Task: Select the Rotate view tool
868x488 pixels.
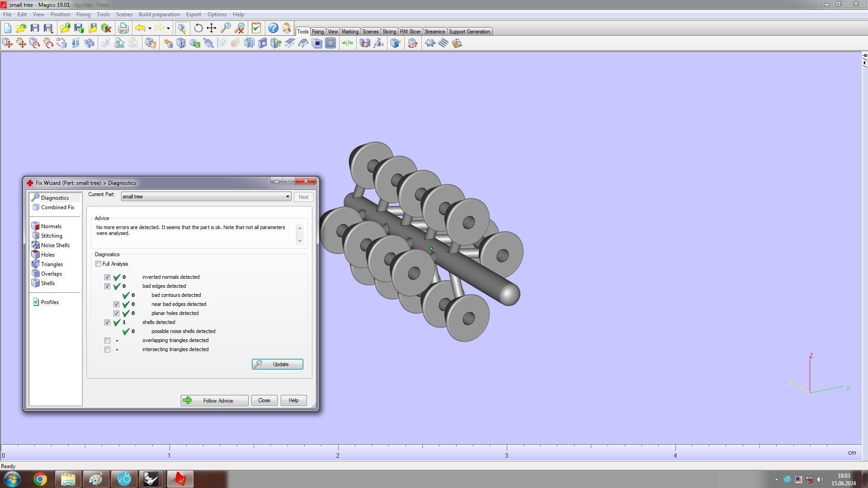Action: 198,28
